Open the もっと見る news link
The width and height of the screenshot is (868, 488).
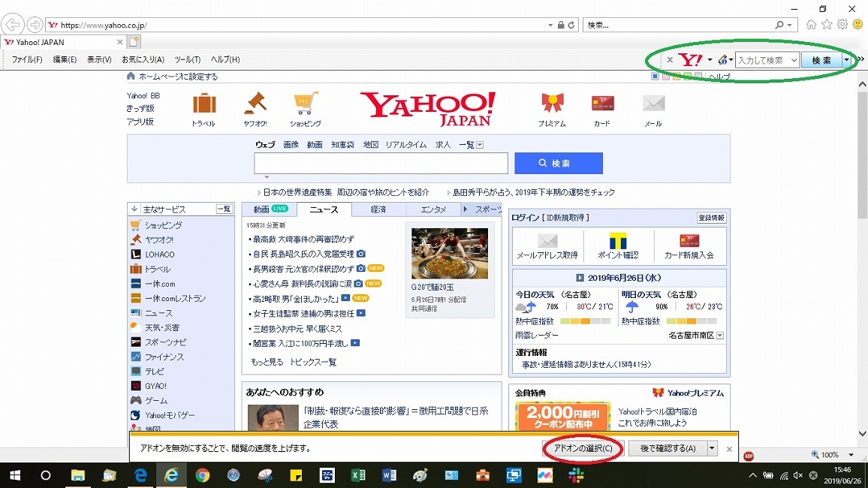pos(267,362)
